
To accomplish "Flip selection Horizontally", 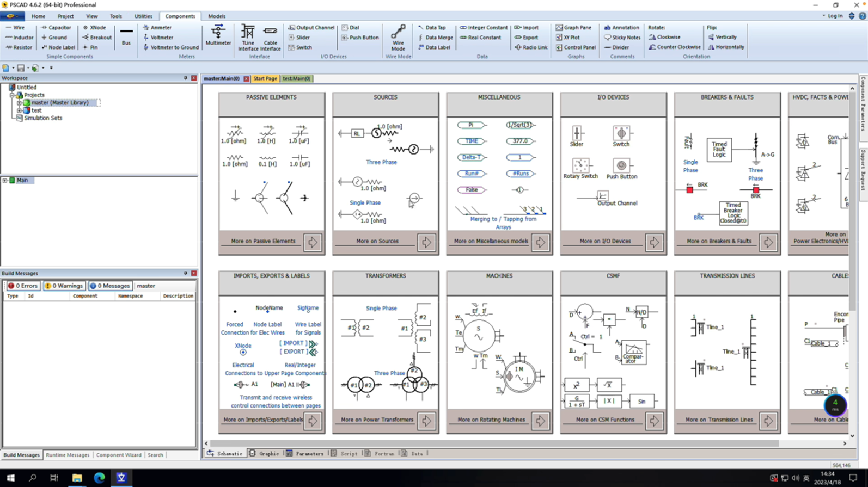I will (726, 47).
